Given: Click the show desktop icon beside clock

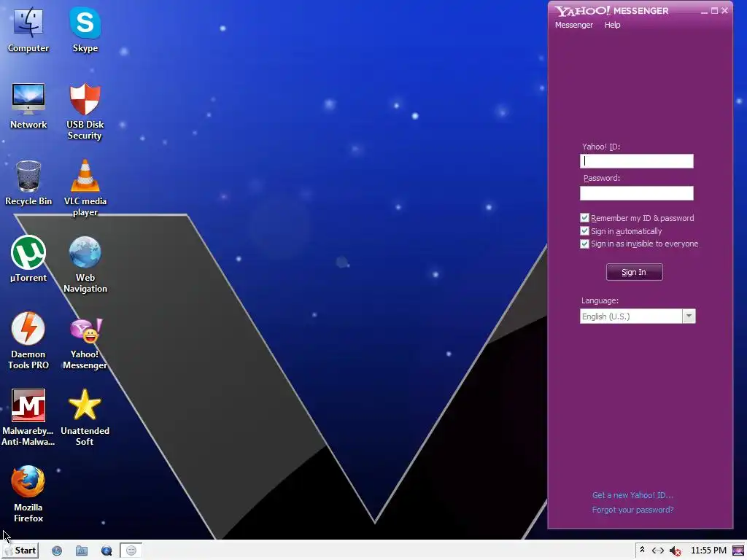Looking at the screenshot, I should (738, 551).
